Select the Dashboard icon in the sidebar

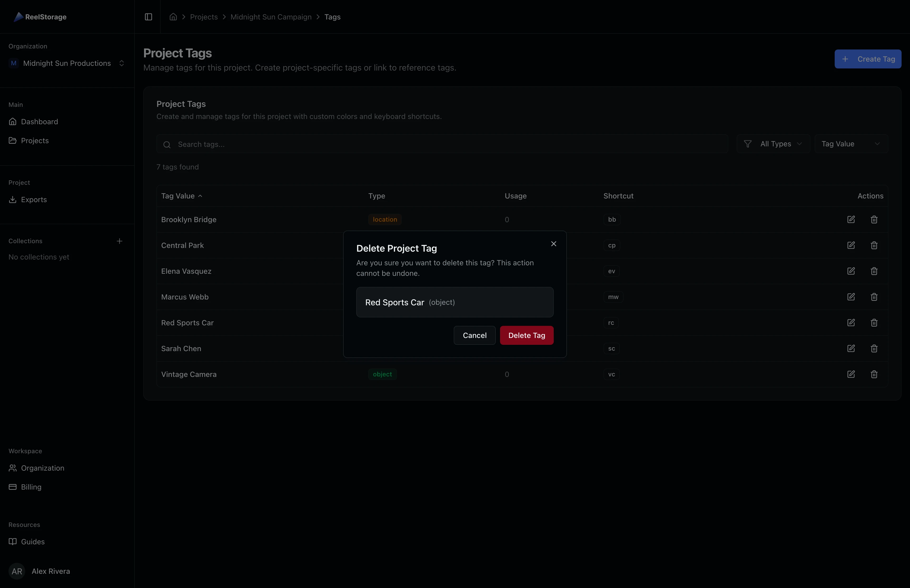[x=13, y=121]
